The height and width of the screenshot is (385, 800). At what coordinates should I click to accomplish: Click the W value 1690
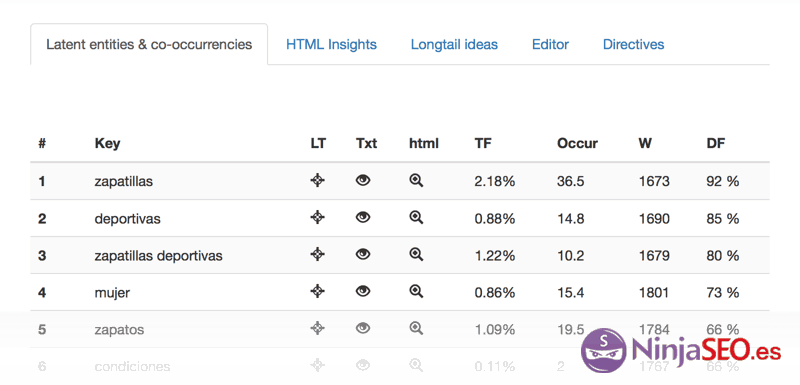(x=654, y=219)
